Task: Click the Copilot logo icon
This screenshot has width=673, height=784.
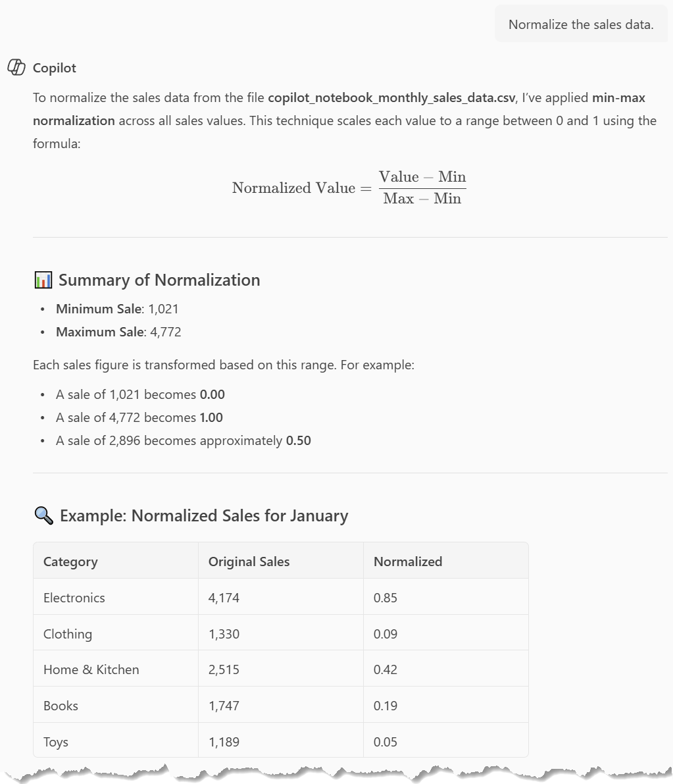Action: click(x=16, y=68)
